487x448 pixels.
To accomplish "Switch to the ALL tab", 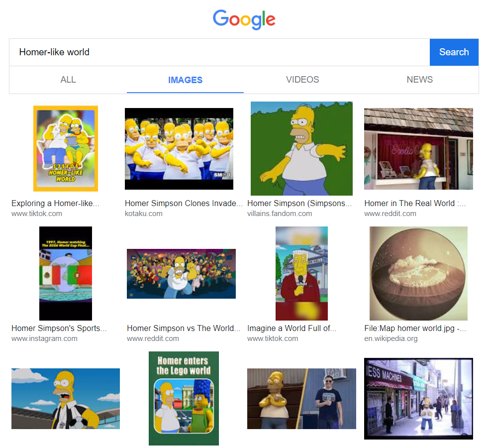I will [68, 80].
